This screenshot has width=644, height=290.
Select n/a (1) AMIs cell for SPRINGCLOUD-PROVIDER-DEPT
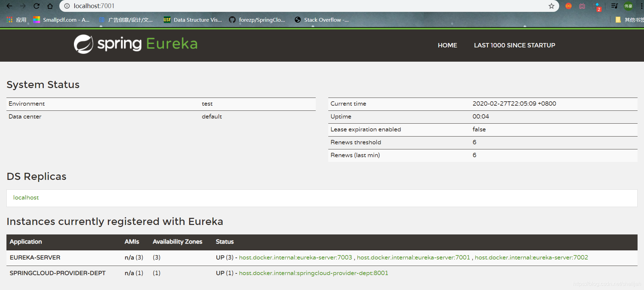coord(134,273)
